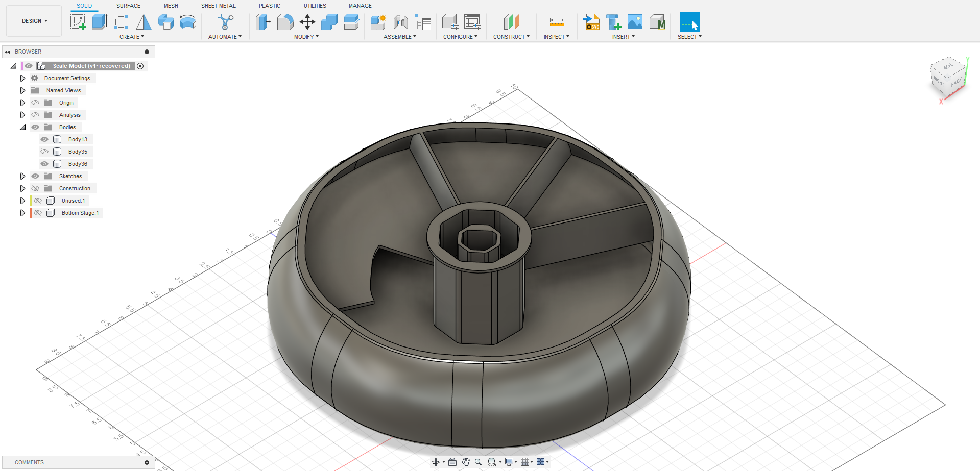This screenshot has height=471, width=980.
Task: Expand Named Views node
Action: (x=22, y=90)
